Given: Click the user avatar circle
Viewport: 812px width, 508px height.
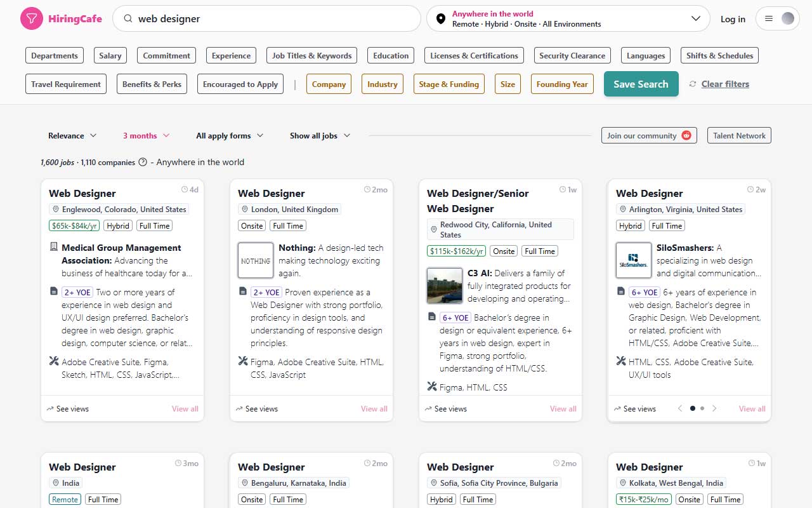Looking at the screenshot, I should [787, 19].
